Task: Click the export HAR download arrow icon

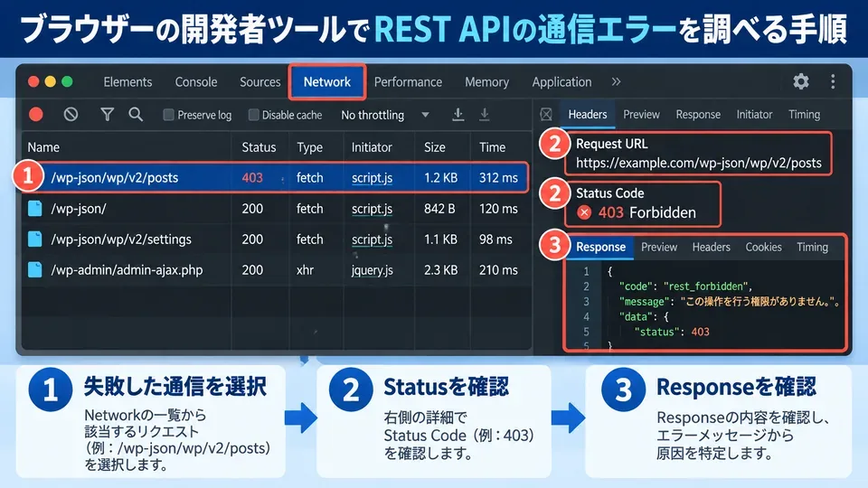Action: coord(485,115)
